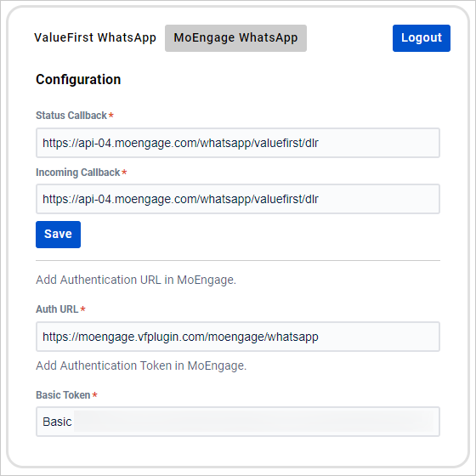Click the Configuration heading
The height and width of the screenshot is (476, 476).
tap(78, 80)
